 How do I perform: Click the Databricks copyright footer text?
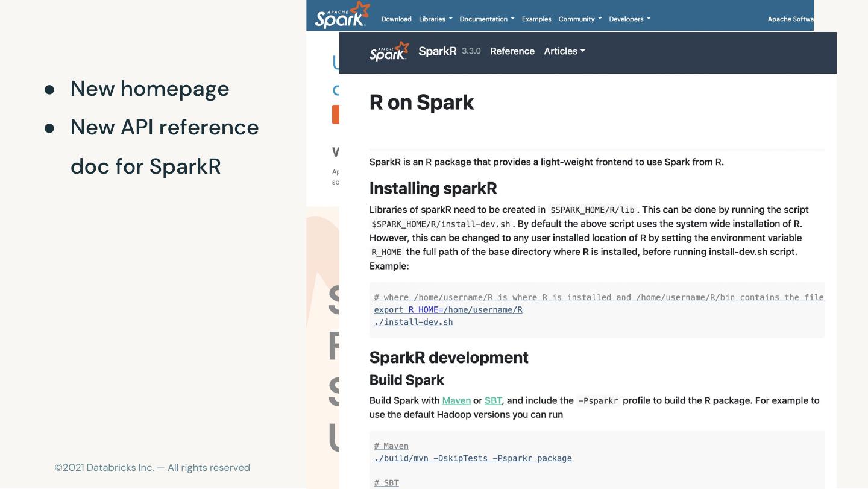[153, 468]
